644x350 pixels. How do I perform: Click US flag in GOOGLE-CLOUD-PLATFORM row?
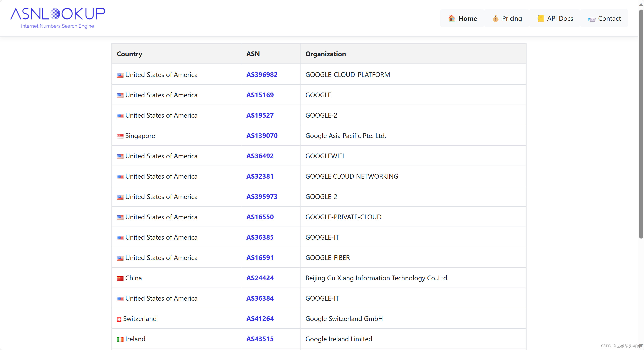(x=120, y=75)
